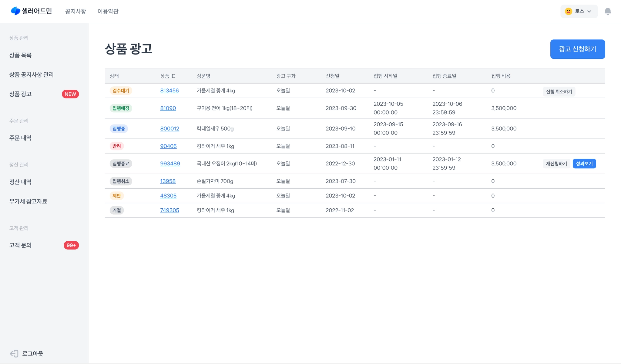This screenshot has height=364, width=621.
Task: Click the notification bell icon
Action: point(607,12)
